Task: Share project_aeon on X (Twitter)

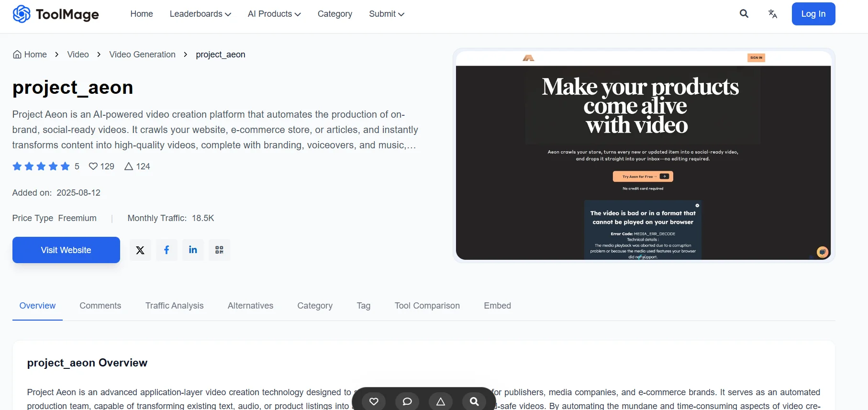Action: click(x=140, y=250)
